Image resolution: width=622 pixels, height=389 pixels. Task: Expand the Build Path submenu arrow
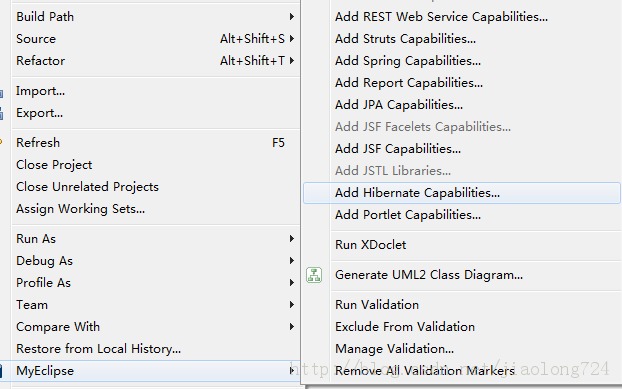click(292, 17)
